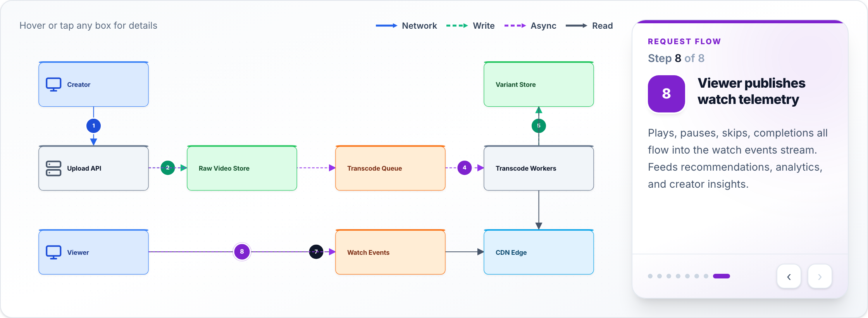Select dark step marker 7
This screenshot has width=868, height=318.
click(316, 252)
